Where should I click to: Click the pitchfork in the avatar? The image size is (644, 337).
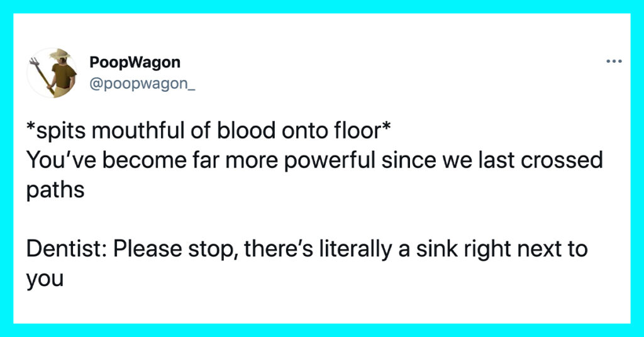tap(42, 77)
